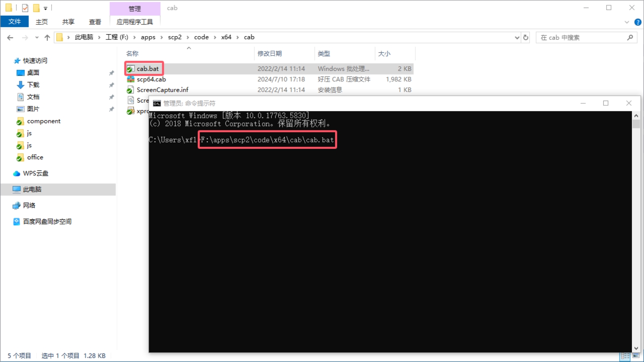Expand the ribbon with chevron arrow

click(x=627, y=22)
